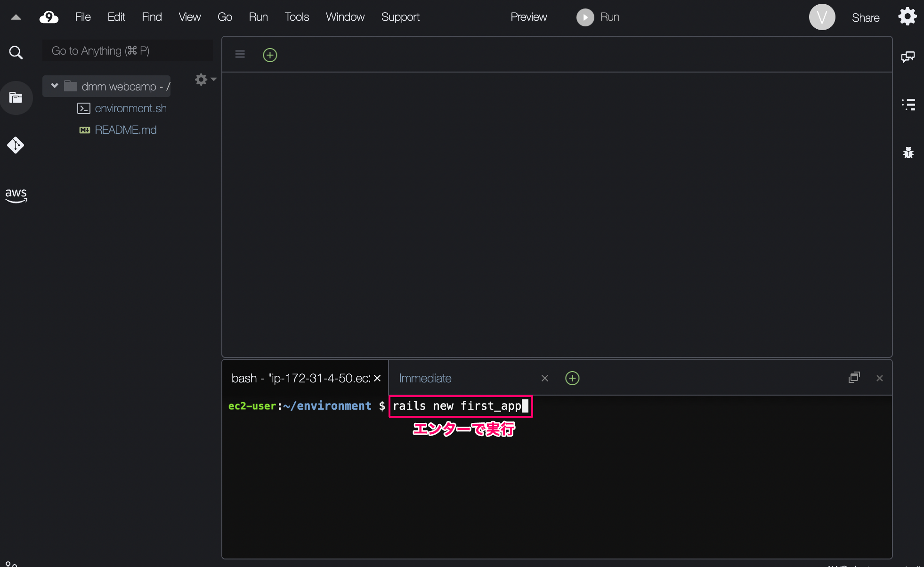Click the AWS Cloud9 logo
Screen dimensions: 924x567
(49, 17)
